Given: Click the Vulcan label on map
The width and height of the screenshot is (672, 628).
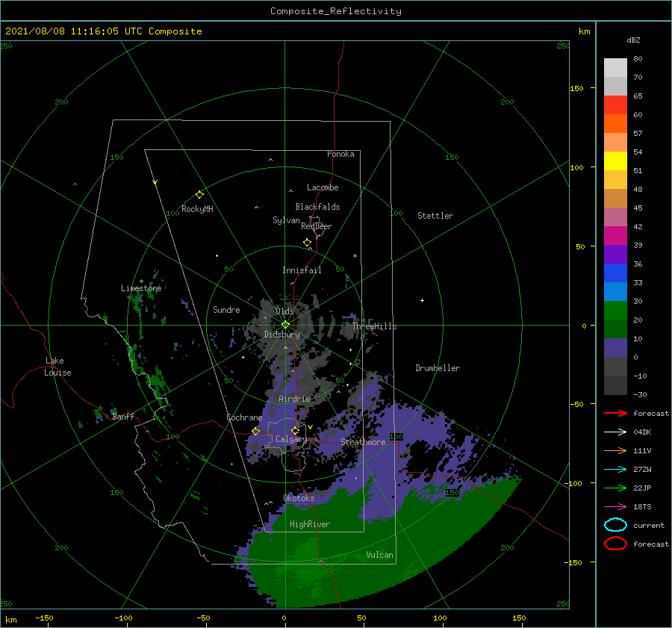Looking at the screenshot, I should pos(380,555).
